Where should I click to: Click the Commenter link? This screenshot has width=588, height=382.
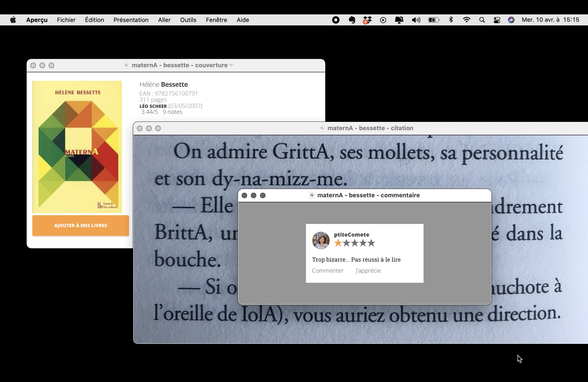pyautogui.click(x=327, y=271)
